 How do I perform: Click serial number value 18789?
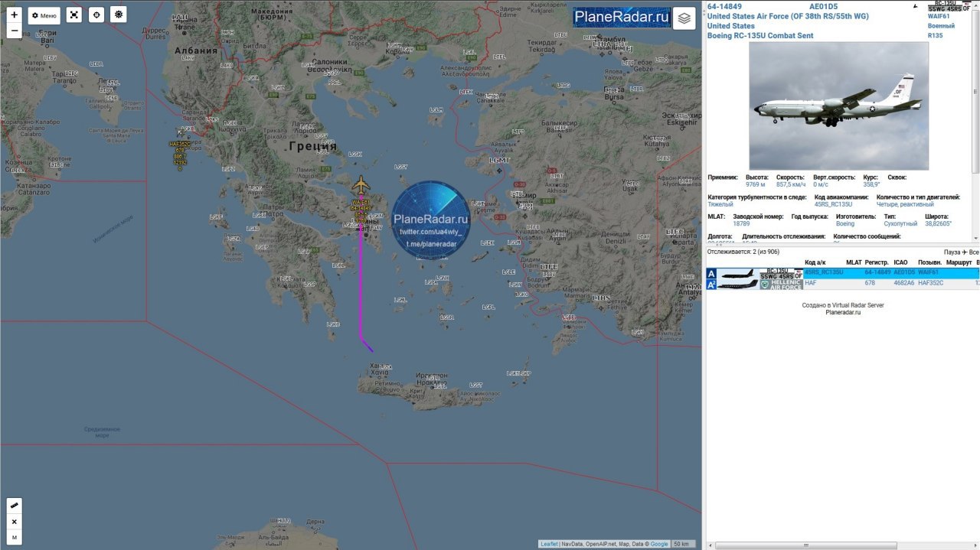coord(741,224)
